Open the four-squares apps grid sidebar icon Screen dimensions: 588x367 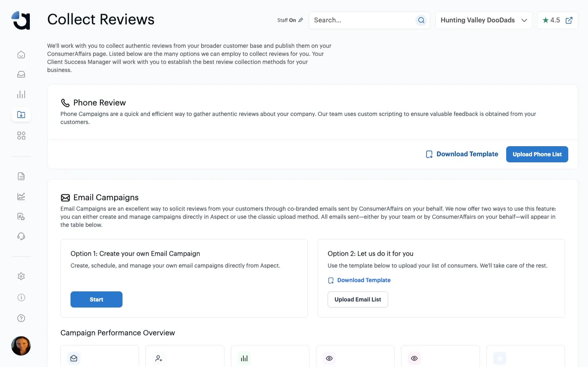(21, 136)
